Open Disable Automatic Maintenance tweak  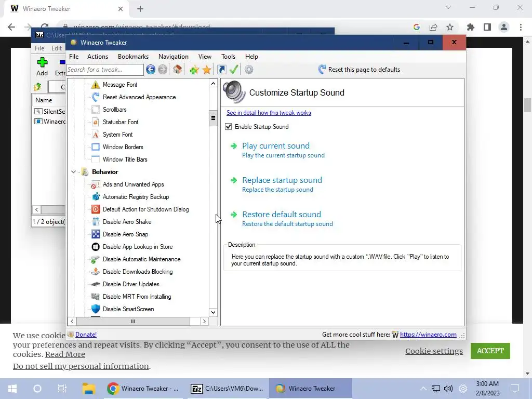tap(141, 259)
